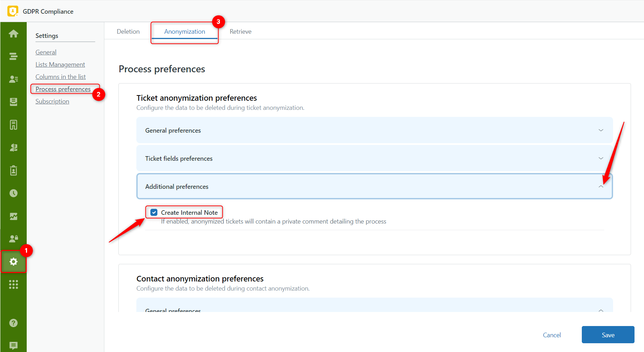Switch to the Retrieve tab
Screen dimensions: 644x352
[x=241, y=32]
